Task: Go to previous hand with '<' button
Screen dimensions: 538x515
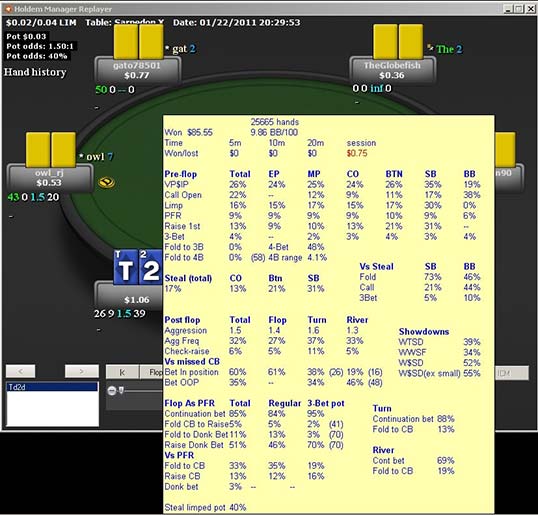Action: click(21, 371)
